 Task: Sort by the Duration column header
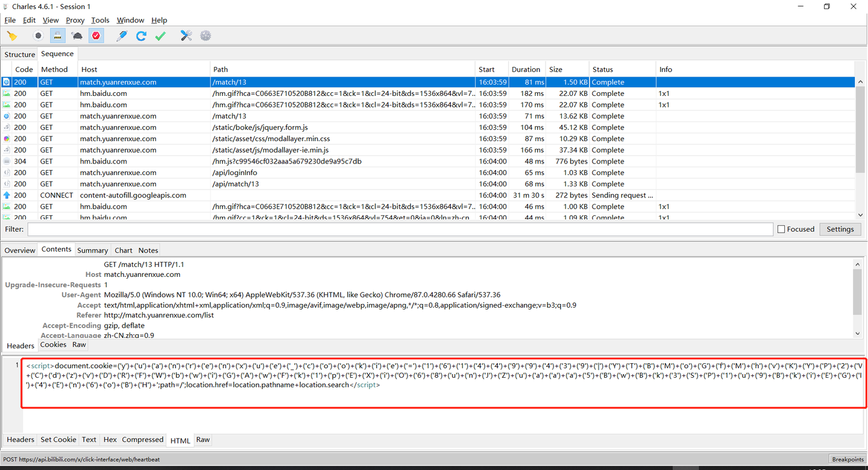pyautogui.click(x=526, y=69)
